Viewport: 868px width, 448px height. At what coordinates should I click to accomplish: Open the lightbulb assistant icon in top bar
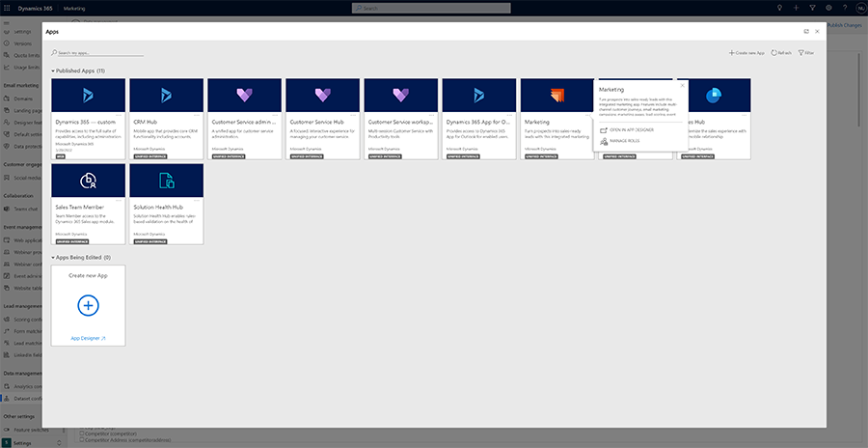(779, 9)
